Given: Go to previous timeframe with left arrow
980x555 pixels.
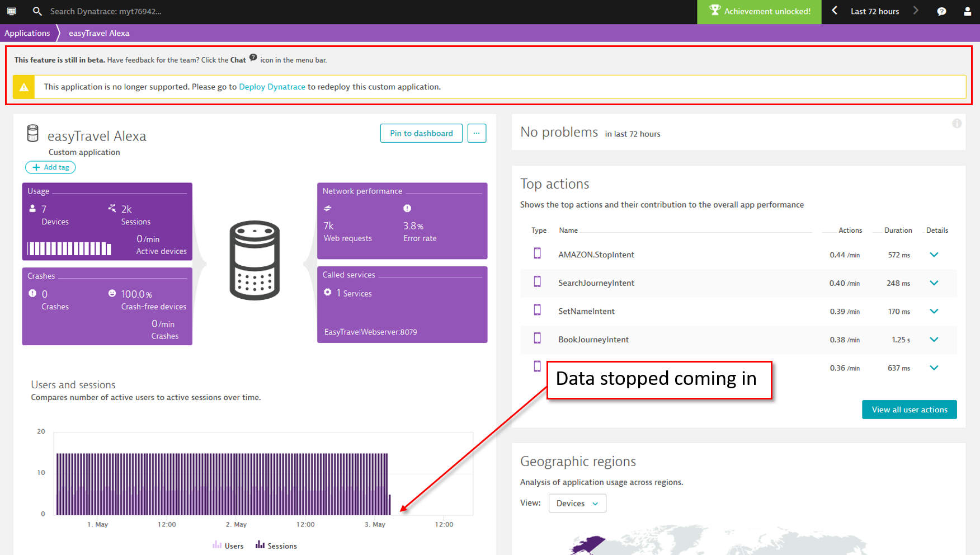Looking at the screenshot, I should click(834, 11).
